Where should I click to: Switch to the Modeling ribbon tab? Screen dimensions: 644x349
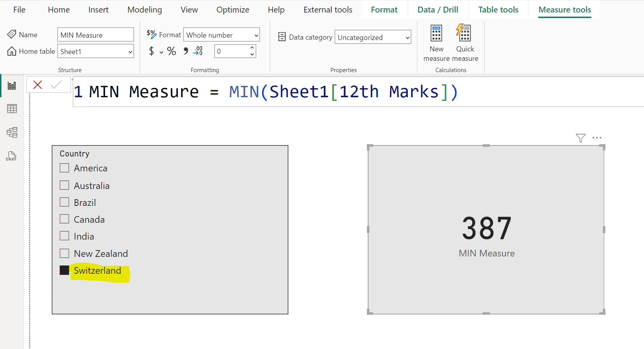(144, 10)
